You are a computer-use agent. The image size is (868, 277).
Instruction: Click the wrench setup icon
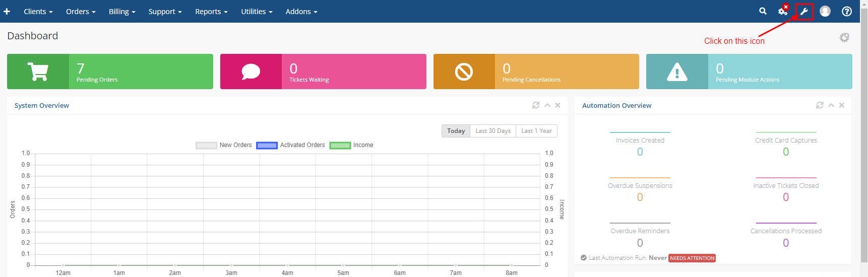click(804, 11)
